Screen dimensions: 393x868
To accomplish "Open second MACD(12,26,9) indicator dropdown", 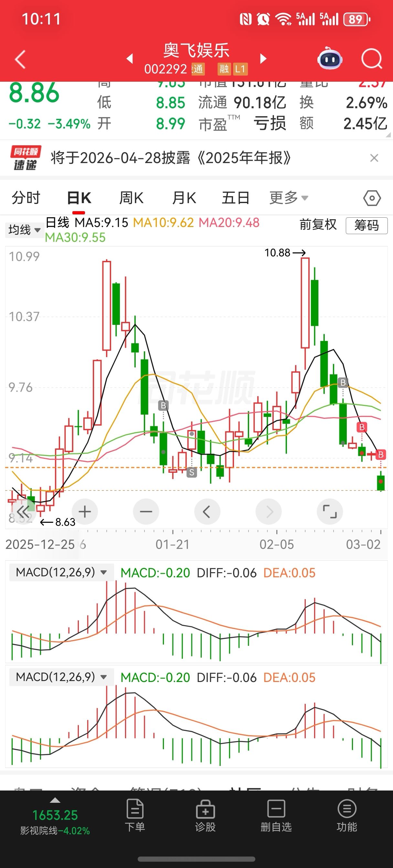I will click(61, 677).
